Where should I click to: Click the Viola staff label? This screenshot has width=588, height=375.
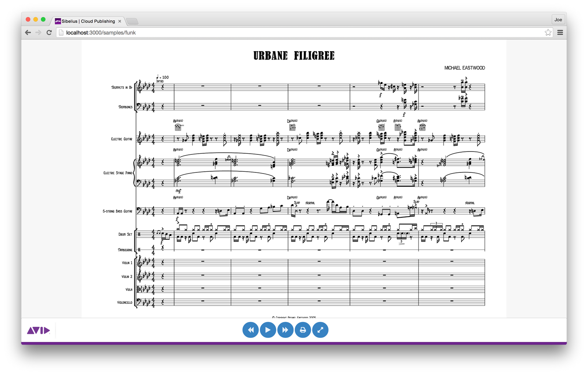(x=129, y=290)
